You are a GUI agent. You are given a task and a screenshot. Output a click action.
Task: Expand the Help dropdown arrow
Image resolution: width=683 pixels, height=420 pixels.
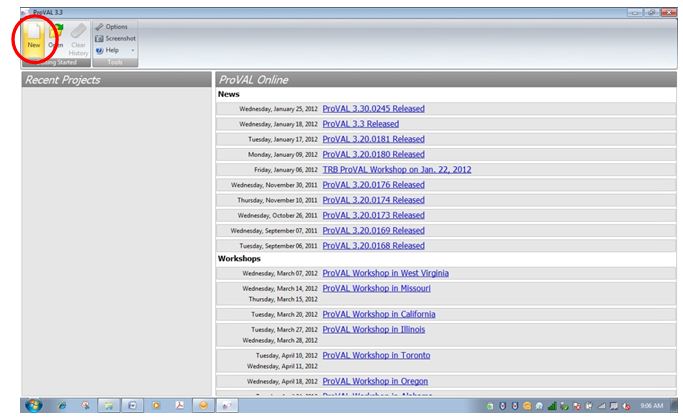click(x=132, y=51)
